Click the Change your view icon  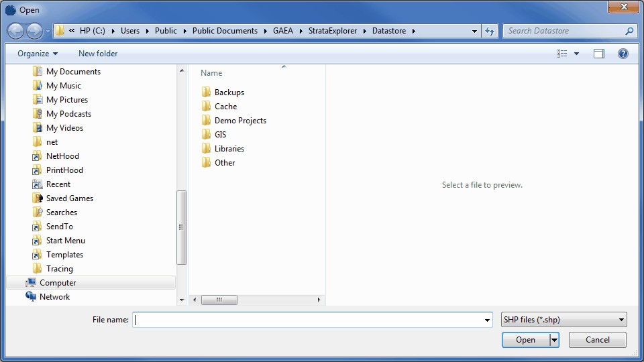(562, 54)
